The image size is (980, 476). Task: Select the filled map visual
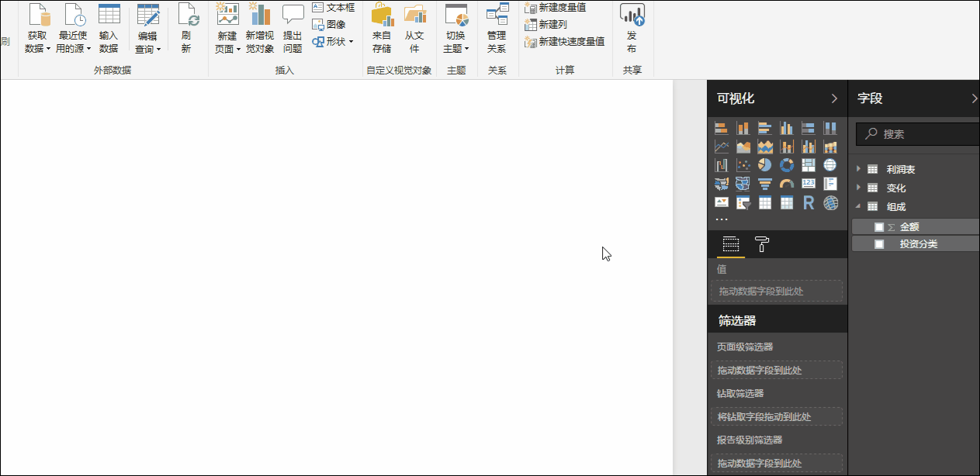coord(722,184)
